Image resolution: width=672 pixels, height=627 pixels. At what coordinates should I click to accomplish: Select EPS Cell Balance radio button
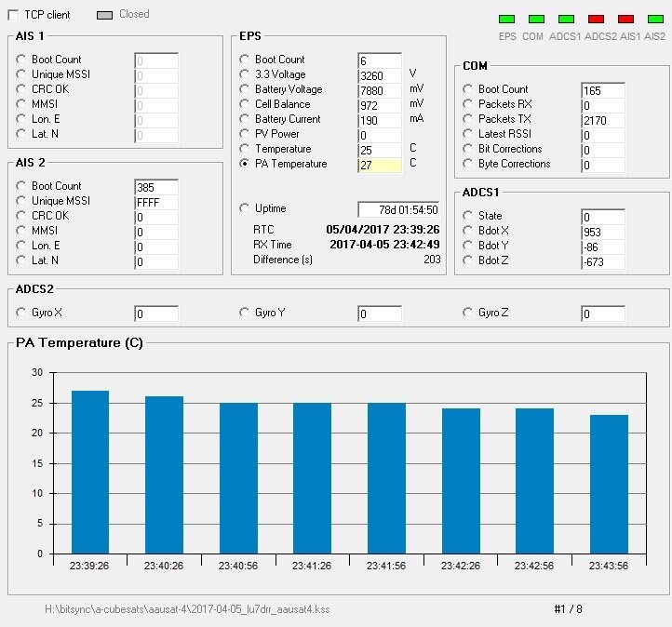point(244,104)
